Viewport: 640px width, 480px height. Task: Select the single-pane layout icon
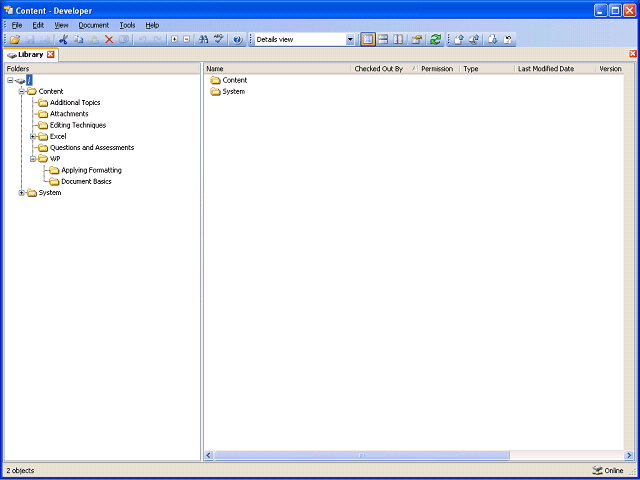(368, 40)
